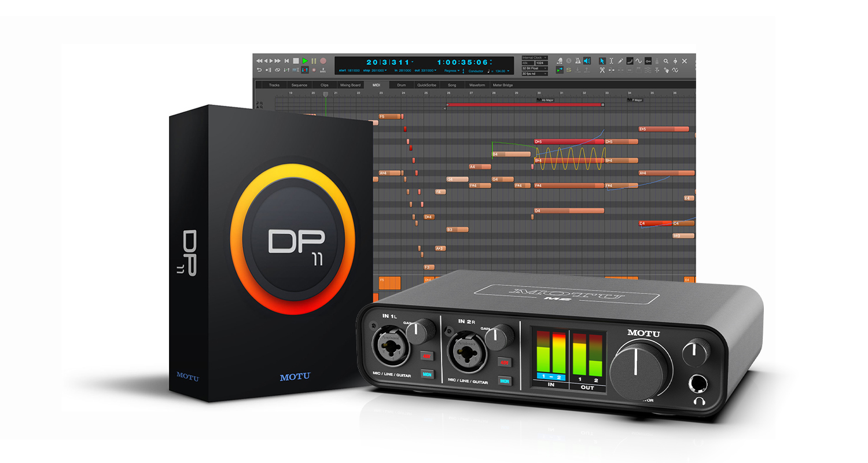Select the B3 MIDI note

(x=458, y=230)
